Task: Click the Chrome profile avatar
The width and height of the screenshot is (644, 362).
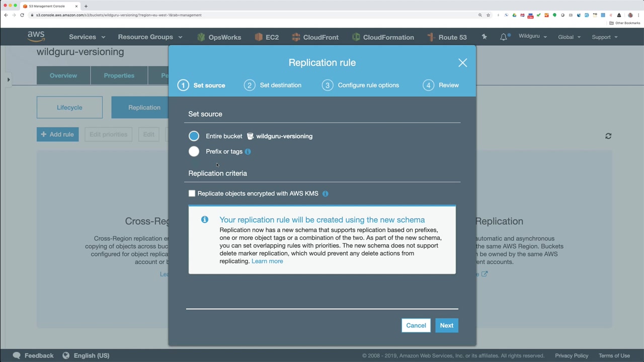Action: click(x=630, y=15)
